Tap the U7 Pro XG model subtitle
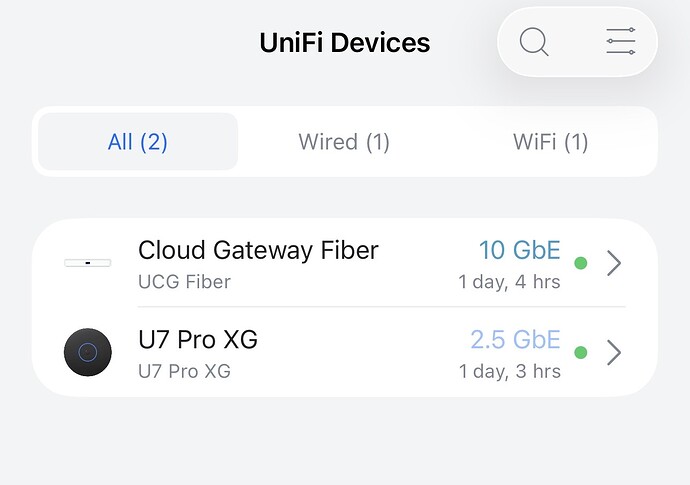This screenshot has width=690, height=485. [x=184, y=371]
